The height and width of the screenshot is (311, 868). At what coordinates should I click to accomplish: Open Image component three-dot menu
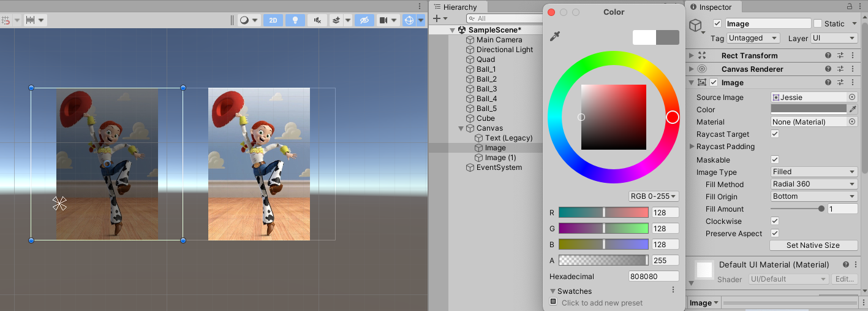pos(853,82)
